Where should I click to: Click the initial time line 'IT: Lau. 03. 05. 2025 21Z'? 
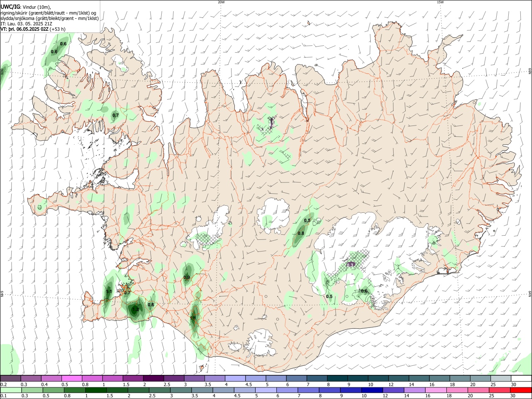tap(26, 24)
